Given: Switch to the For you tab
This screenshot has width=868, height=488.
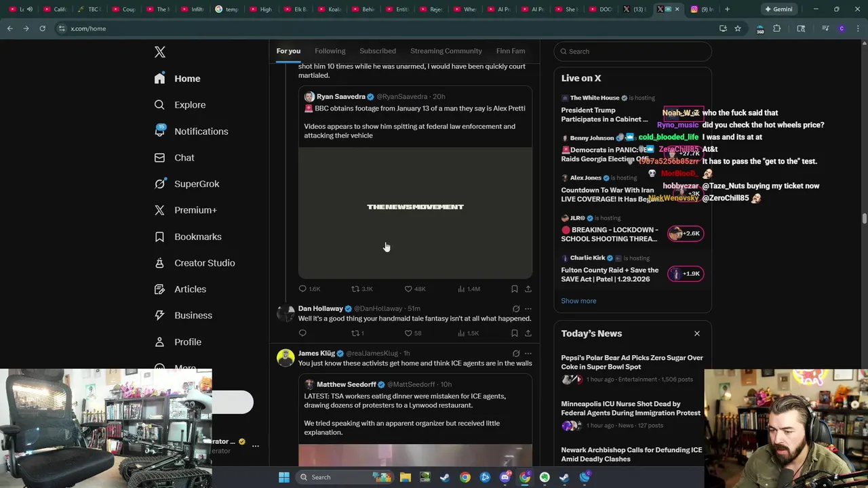Looking at the screenshot, I should (288, 51).
